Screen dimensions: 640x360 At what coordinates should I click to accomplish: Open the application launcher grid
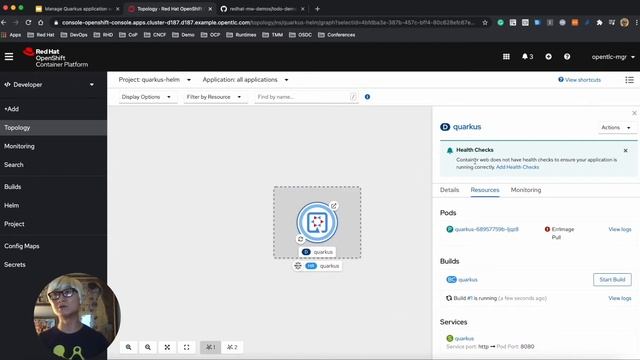point(506,57)
